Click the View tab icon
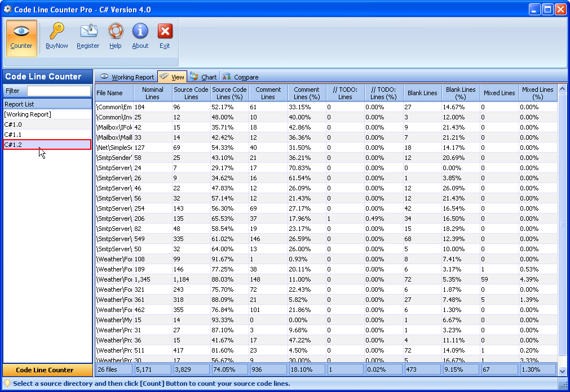The height and width of the screenshot is (392, 570). [164, 76]
